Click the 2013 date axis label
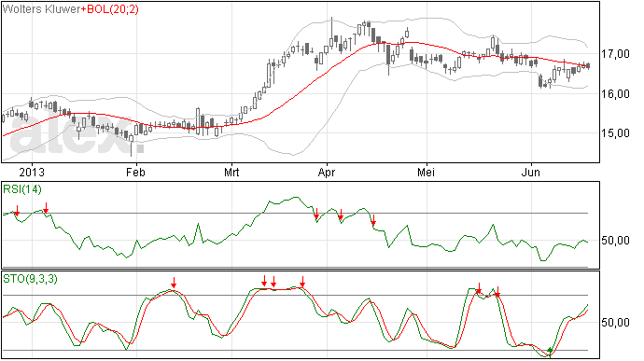644x361 pixels. pyautogui.click(x=32, y=172)
